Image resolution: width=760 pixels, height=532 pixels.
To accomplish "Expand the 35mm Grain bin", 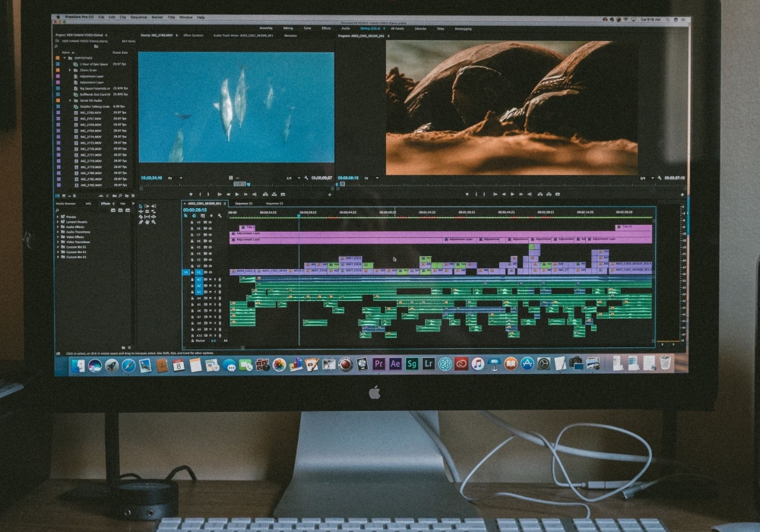I will pos(70,70).
